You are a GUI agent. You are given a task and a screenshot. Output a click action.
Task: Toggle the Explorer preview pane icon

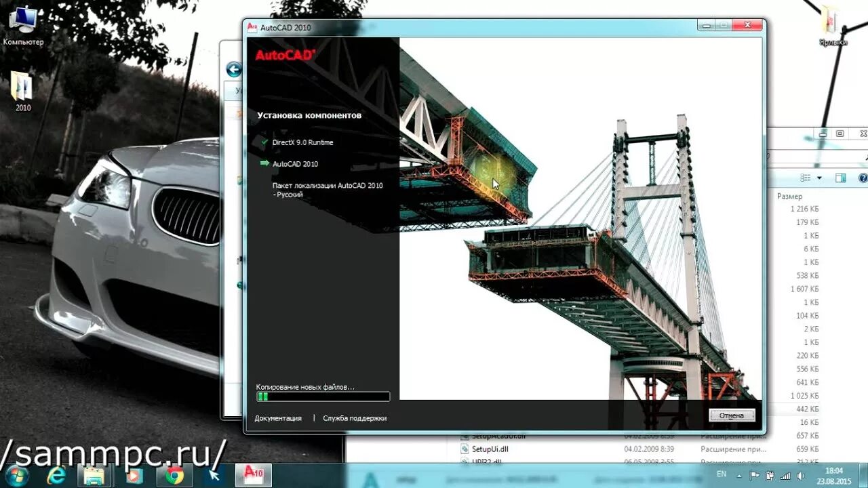click(840, 178)
